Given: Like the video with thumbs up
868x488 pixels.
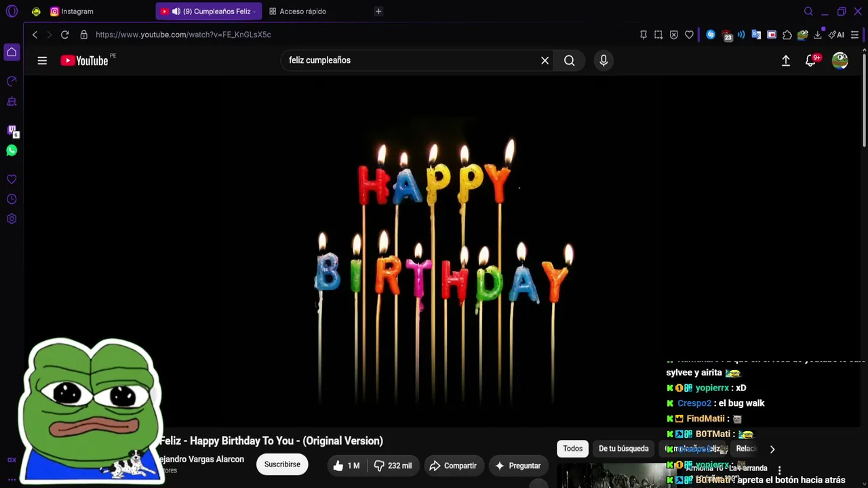Looking at the screenshot, I should [347, 466].
